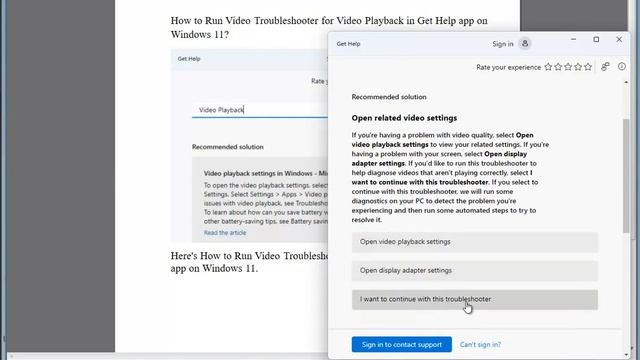Rate experience with the fourth star
Image resolution: width=640 pixels, height=360 pixels.
point(578,67)
